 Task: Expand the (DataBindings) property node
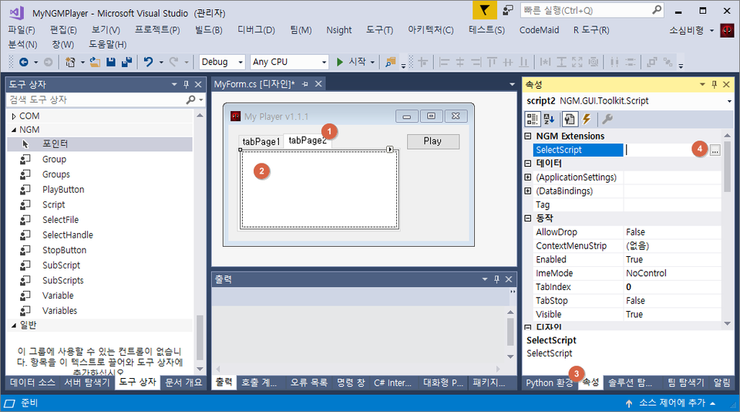(x=528, y=191)
